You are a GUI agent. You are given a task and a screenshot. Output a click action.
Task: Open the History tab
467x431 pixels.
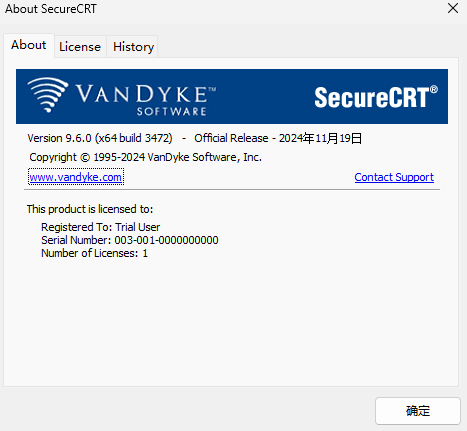click(133, 47)
